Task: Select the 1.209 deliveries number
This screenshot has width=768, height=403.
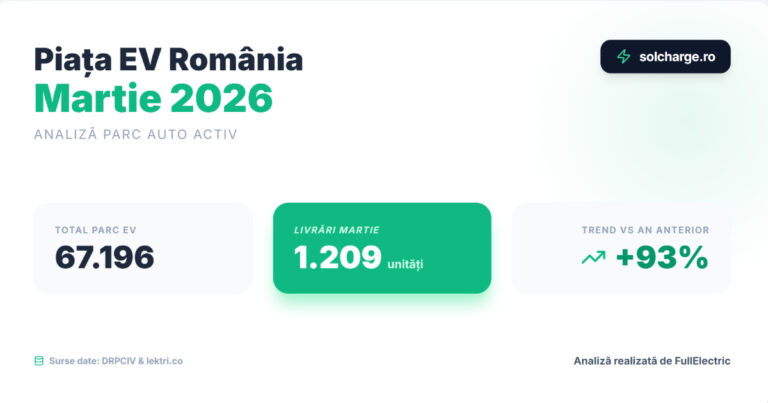Action: (337, 258)
